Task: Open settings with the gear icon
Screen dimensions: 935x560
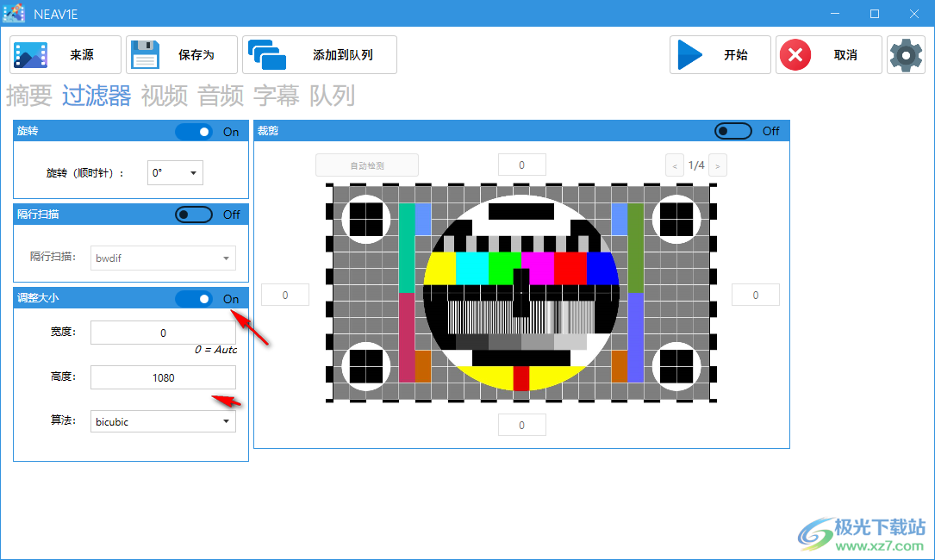Action: (906, 55)
